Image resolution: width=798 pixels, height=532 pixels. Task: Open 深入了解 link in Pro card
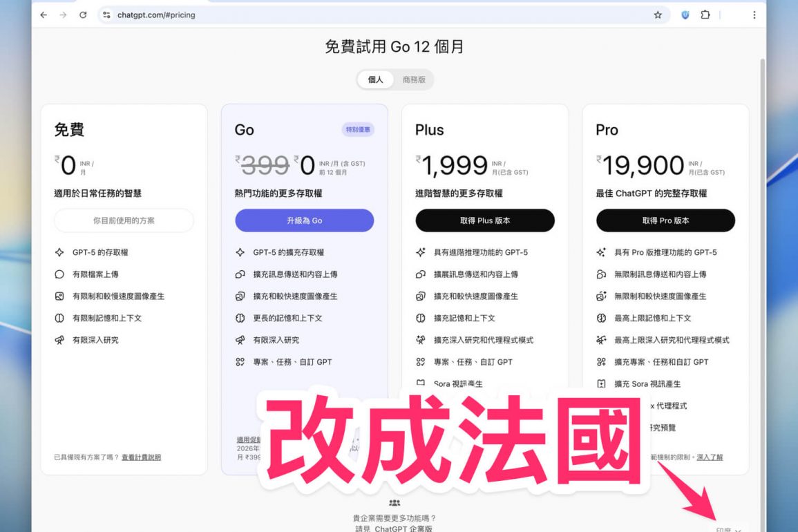(x=709, y=457)
